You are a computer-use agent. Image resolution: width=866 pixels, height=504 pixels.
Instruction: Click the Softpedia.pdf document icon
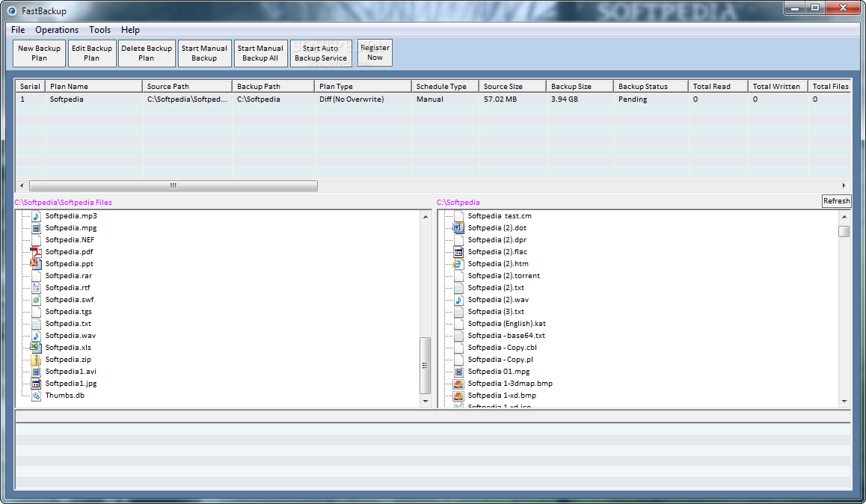click(x=36, y=252)
